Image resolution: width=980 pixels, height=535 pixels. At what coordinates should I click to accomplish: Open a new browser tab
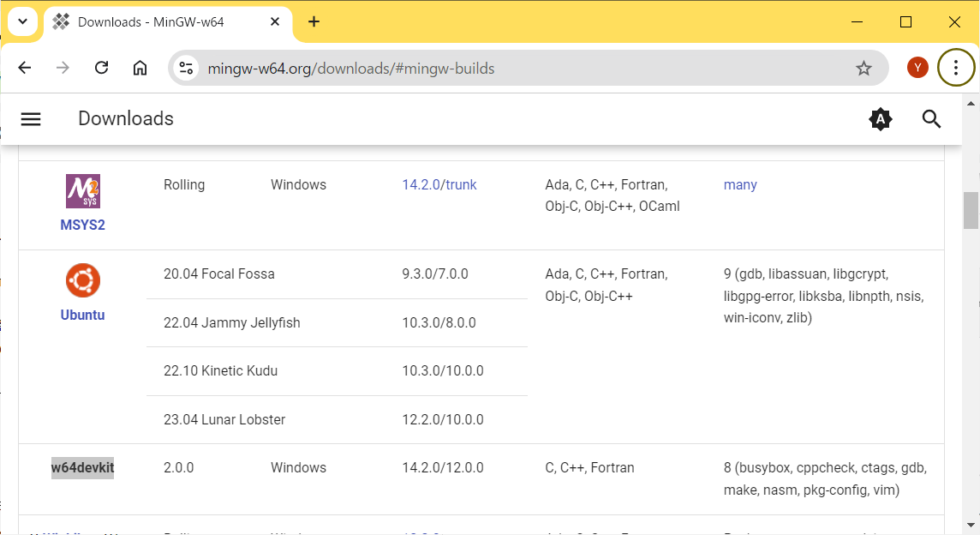click(314, 22)
